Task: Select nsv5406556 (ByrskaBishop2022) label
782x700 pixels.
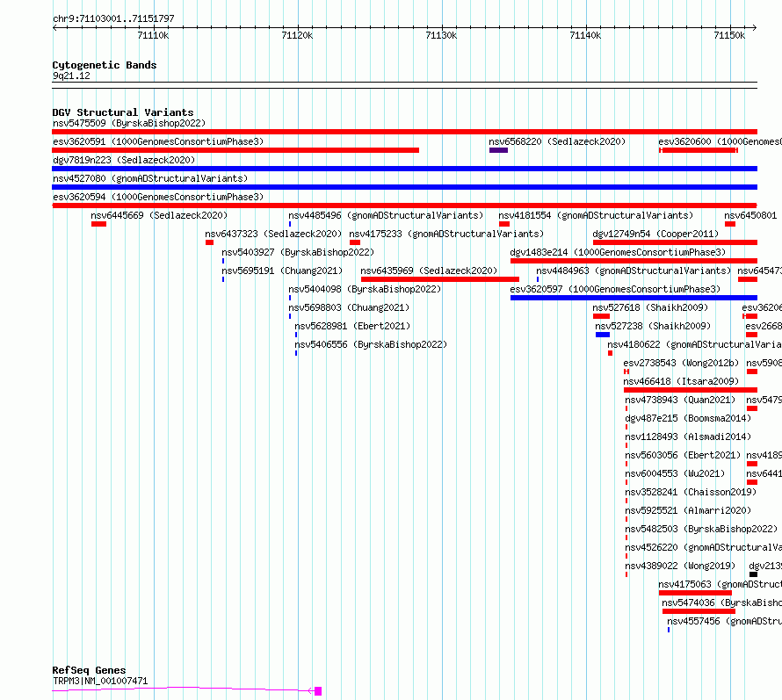Action: [x=371, y=344]
